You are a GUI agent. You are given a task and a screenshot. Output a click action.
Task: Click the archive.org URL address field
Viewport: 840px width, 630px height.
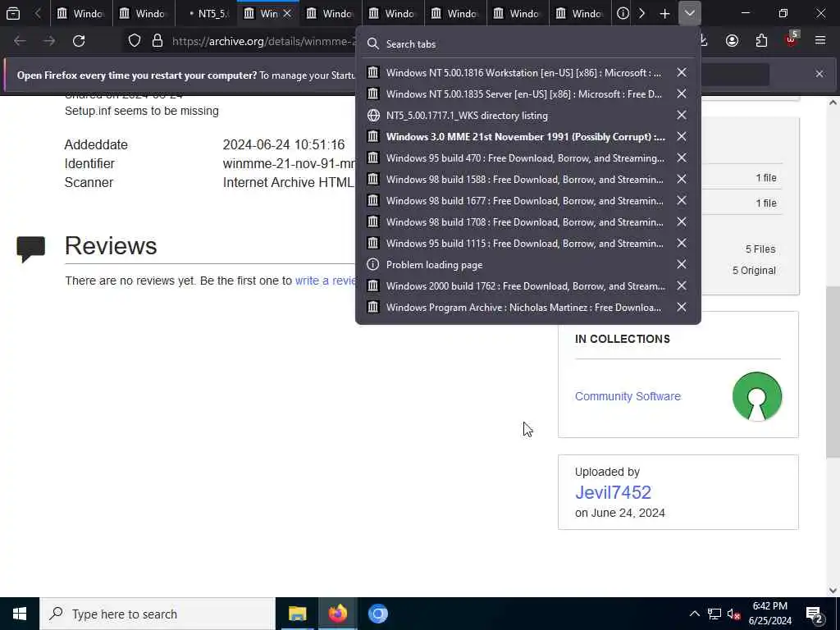[263, 41]
